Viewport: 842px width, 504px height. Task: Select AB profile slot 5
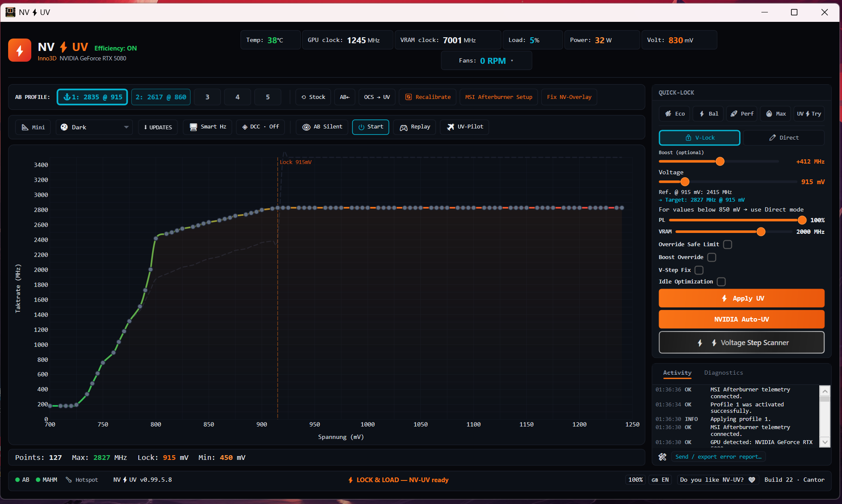268,97
